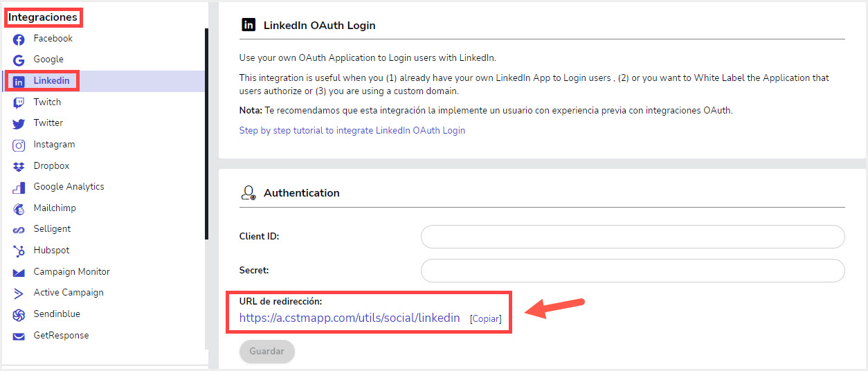Click the Google Analytics chart icon
Screen dimensions: 868x371
pos(19,188)
